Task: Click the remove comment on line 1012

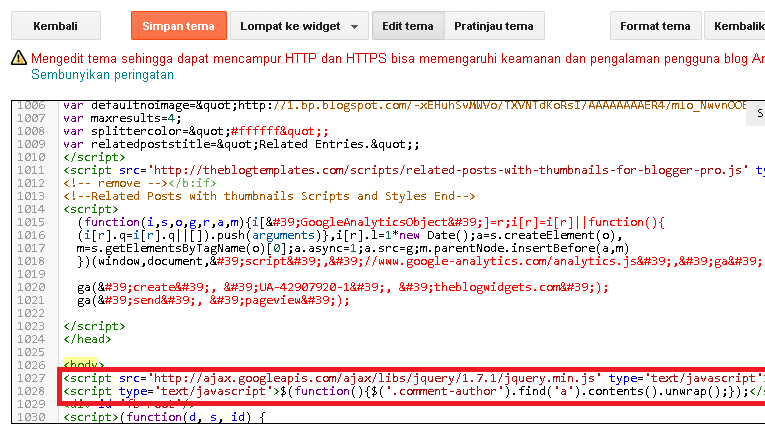Action: [x=116, y=183]
